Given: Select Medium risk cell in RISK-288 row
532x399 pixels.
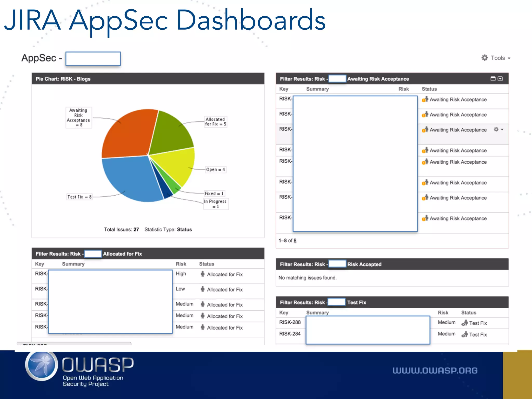Looking at the screenshot, I should click(x=447, y=322).
